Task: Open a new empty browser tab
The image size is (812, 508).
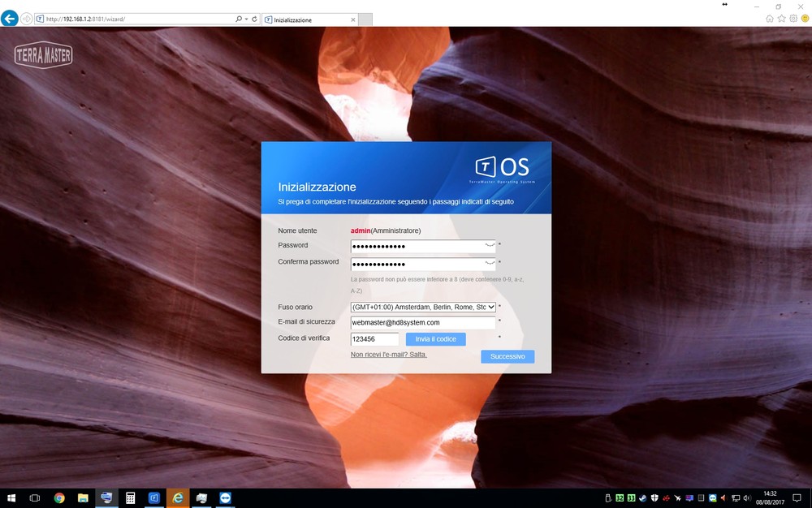Action: 365,19
